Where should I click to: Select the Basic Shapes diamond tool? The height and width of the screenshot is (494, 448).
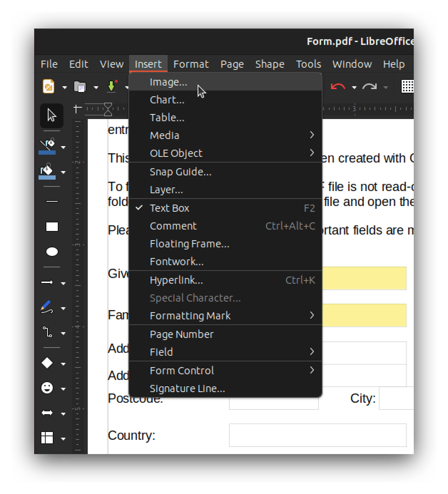point(47,363)
